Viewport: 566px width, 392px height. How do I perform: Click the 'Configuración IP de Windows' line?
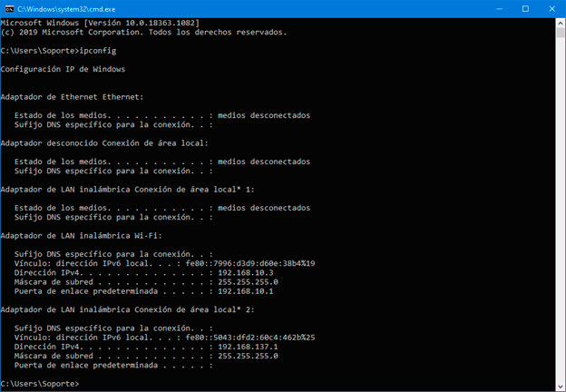[x=63, y=69]
